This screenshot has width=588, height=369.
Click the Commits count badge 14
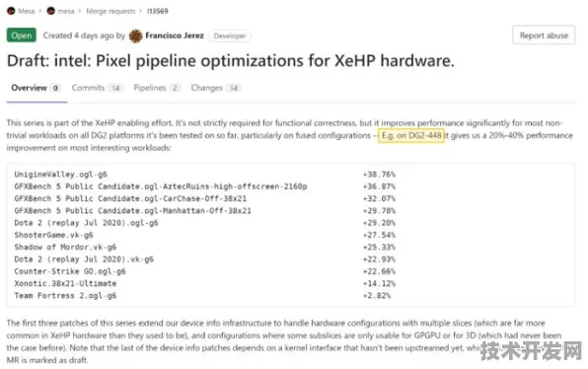pyautogui.click(x=115, y=88)
